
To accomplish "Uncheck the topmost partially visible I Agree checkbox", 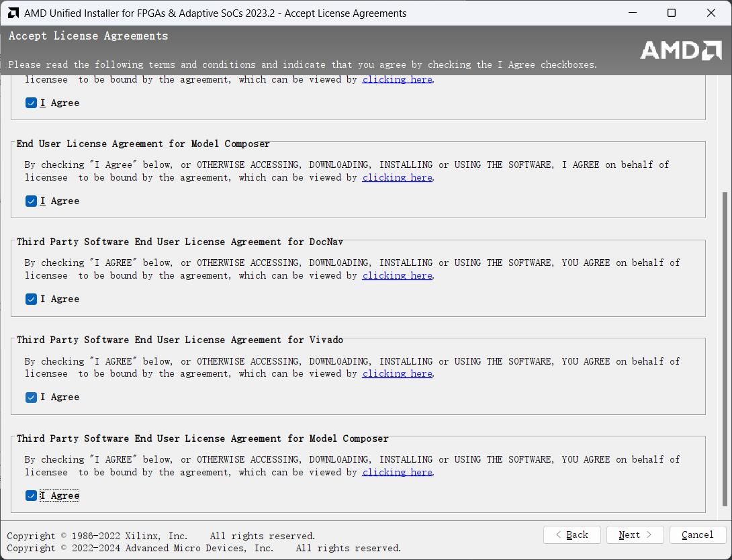I will (31, 103).
